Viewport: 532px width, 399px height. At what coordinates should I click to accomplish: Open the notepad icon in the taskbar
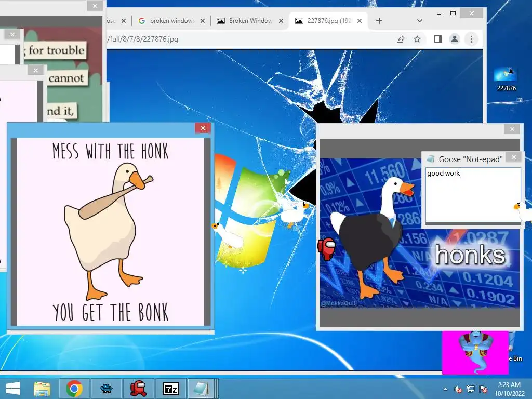[x=202, y=389]
